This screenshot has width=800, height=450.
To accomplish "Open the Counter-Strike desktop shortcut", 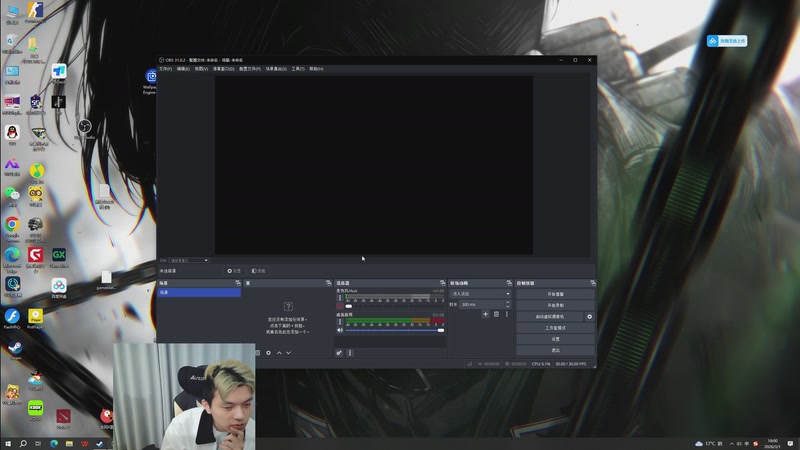I will coord(35,12).
